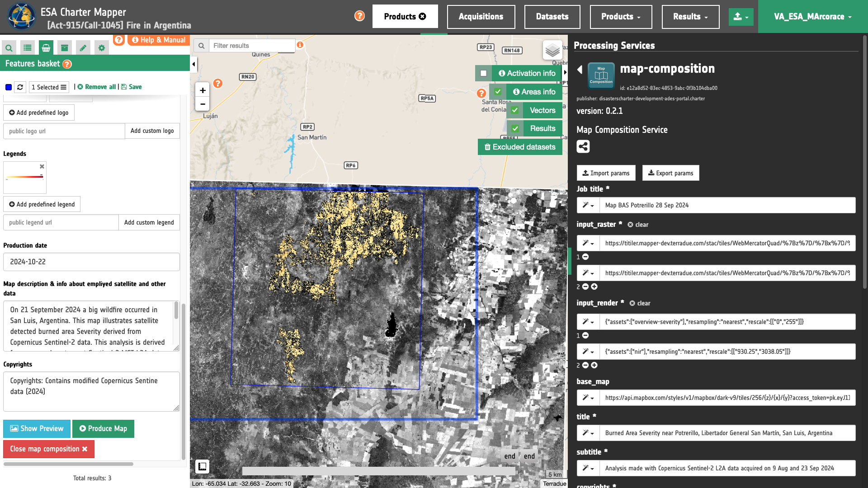Click the help icon near zoom controls

click(x=218, y=84)
